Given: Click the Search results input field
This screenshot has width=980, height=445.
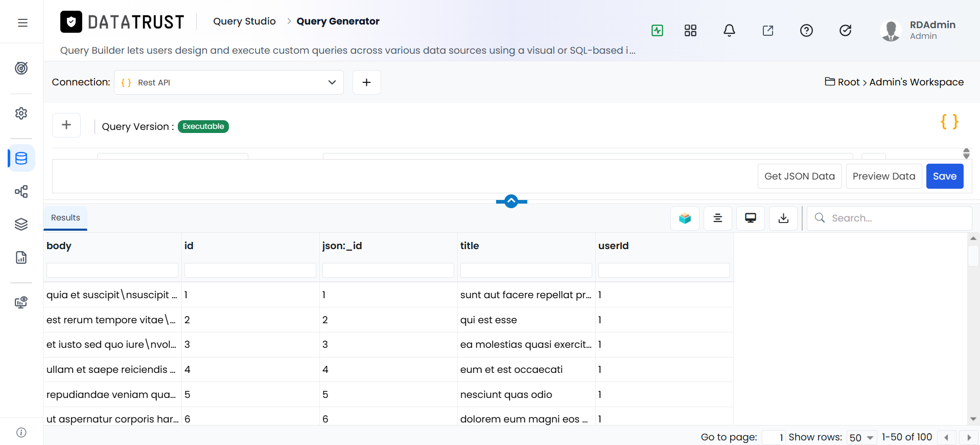Looking at the screenshot, I should point(890,218).
